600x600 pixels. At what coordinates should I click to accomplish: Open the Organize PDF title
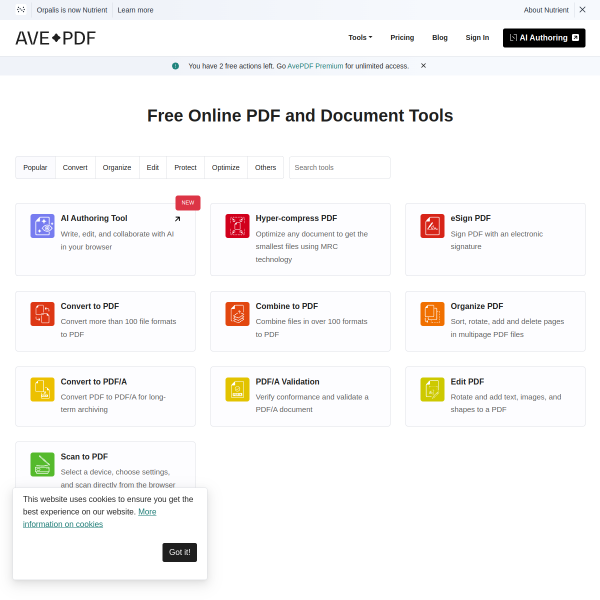[477, 306]
